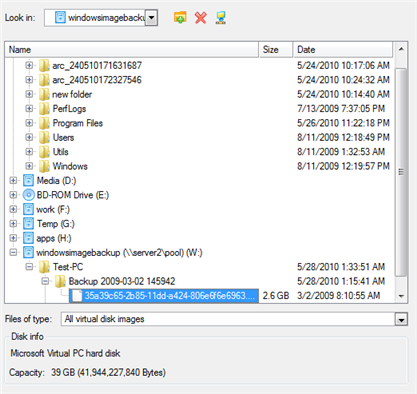Screen dimensions: 417x394
Task: Select the Windows folder name
Action: [70, 166]
